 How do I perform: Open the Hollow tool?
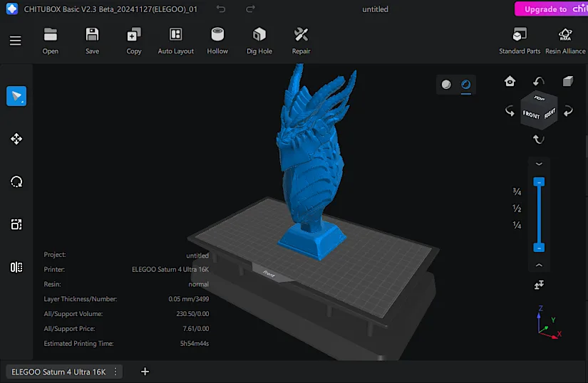217,41
